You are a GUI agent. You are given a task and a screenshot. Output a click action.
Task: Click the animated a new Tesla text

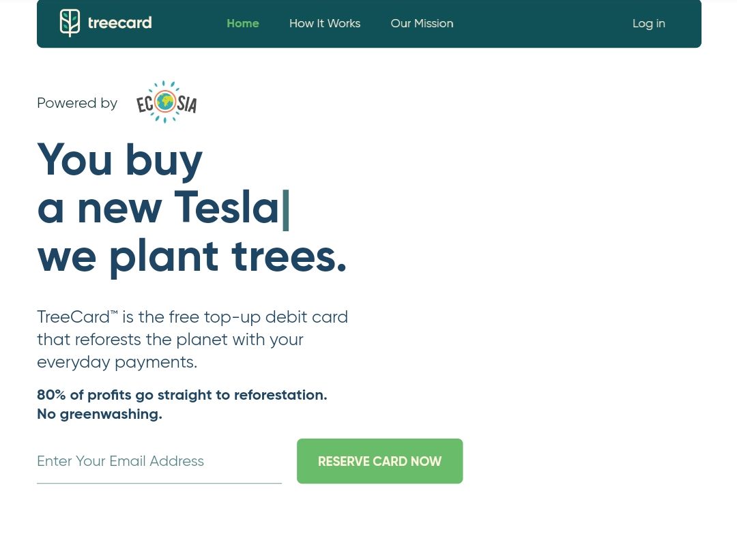coord(158,207)
